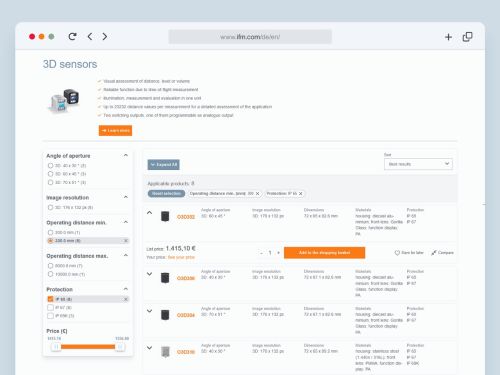This screenshot has height=375, width=500.
Task: Collapse the Operating distance max. filter
Action: (x=126, y=255)
